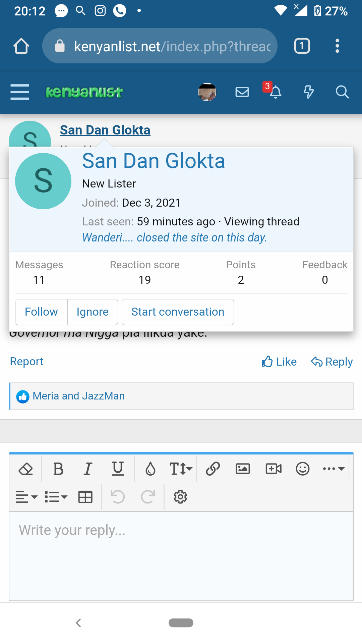Open the smilies emoji picker
This screenshot has width=362, height=644.
[302, 469]
